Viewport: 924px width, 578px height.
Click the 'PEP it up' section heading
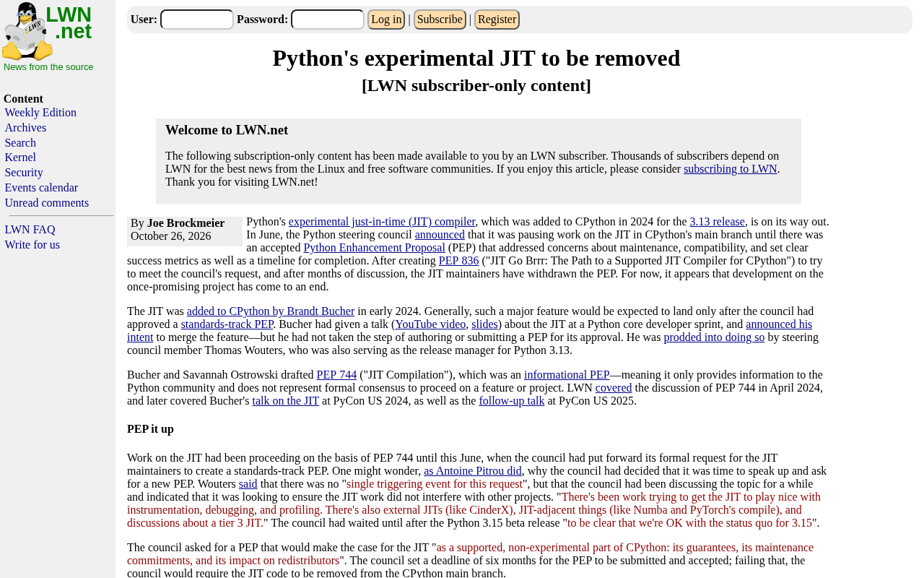[150, 429]
